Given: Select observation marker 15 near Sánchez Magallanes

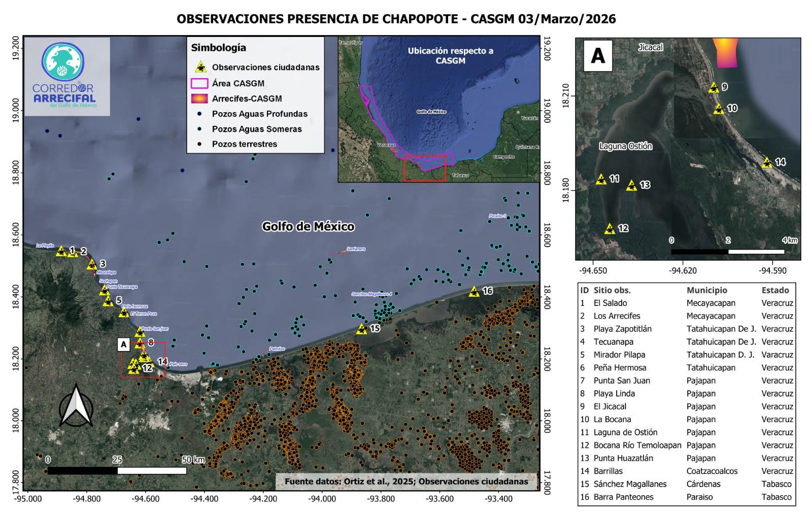Looking at the screenshot, I should [361, 329].
